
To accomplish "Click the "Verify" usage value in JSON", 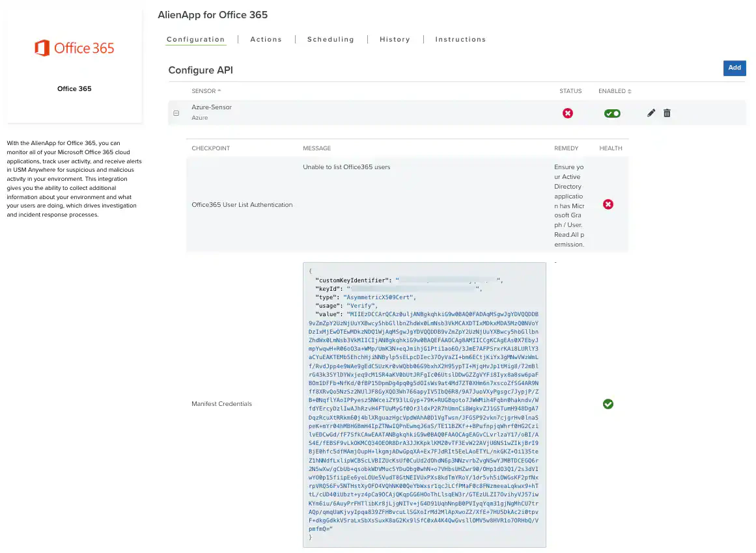I will tap(362, 306).
